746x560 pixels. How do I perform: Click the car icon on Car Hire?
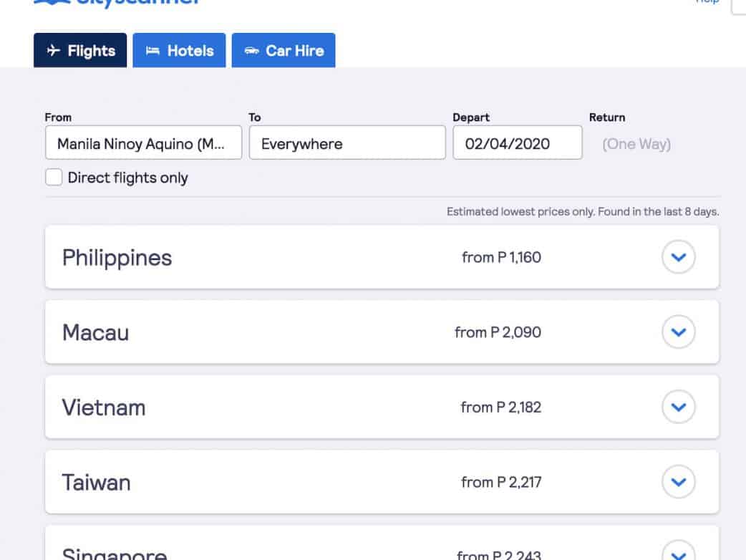point(251,51)
